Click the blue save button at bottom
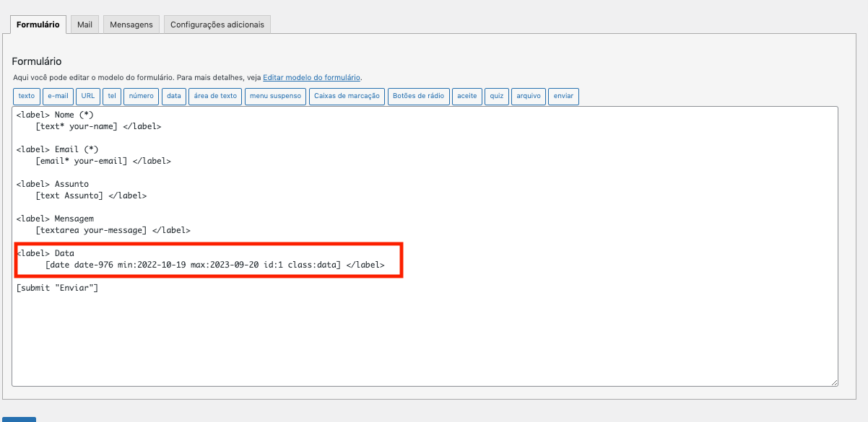The image size is (868, 422). pos(19,418)
